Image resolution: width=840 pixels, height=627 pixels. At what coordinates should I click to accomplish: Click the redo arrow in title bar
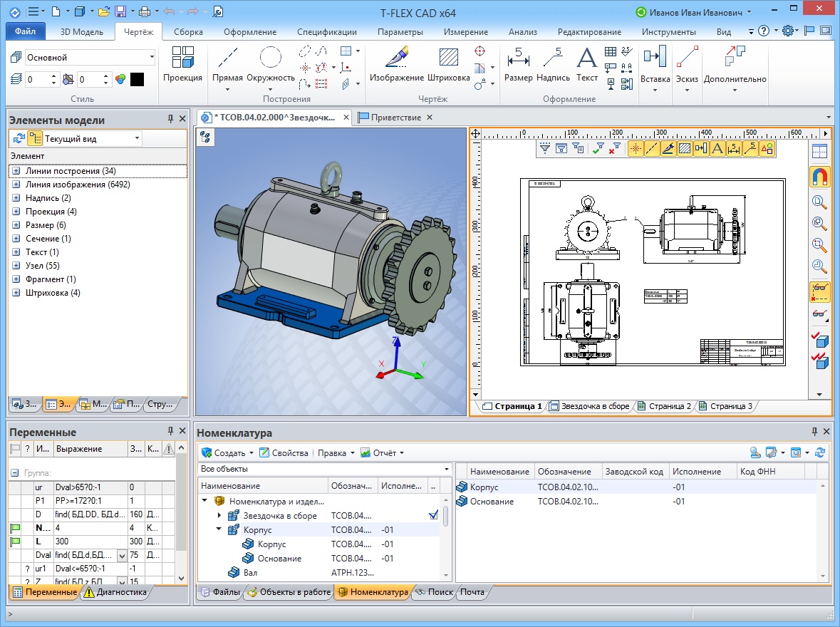pos(193,11)
